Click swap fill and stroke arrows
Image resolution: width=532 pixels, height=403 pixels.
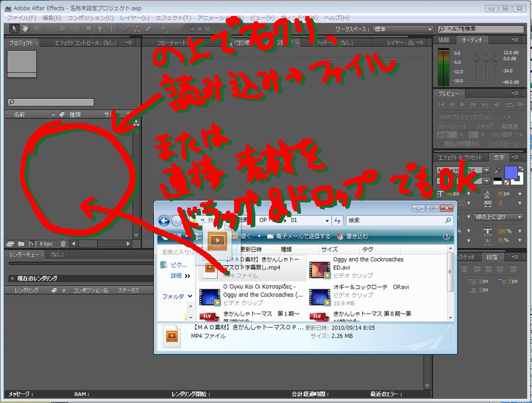[521, 169]
